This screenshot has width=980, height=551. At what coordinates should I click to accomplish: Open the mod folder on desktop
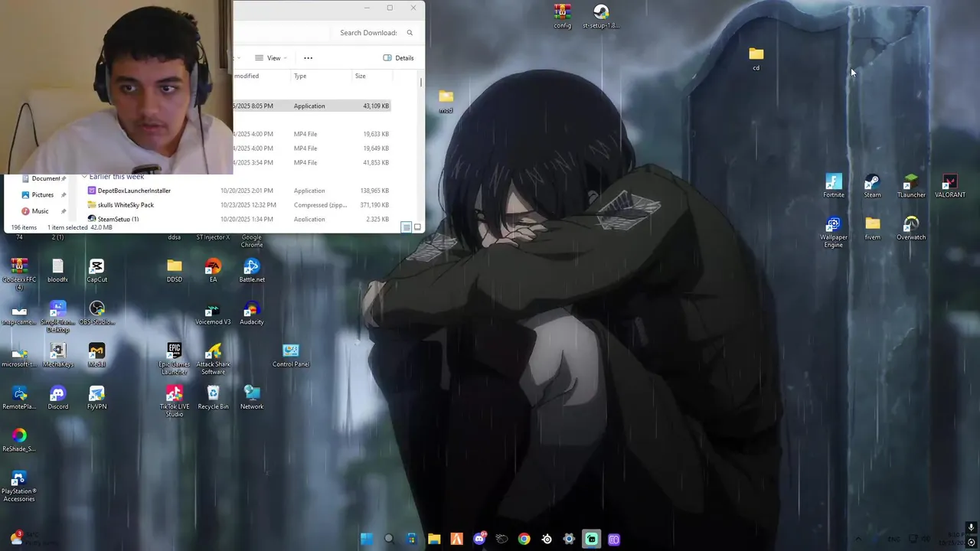[x=446, y=102]
